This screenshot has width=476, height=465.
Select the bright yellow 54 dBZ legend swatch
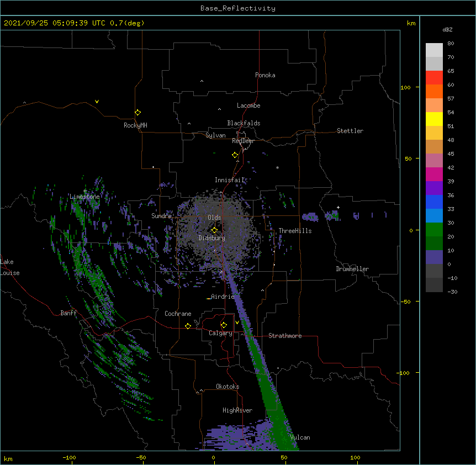pos(434,119)
